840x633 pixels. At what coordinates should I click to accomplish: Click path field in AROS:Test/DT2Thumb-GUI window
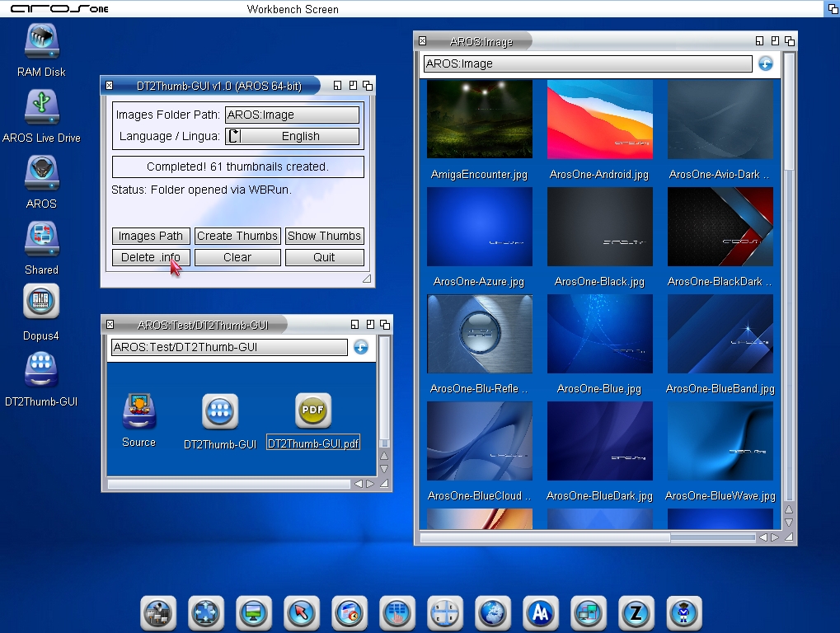229,348
